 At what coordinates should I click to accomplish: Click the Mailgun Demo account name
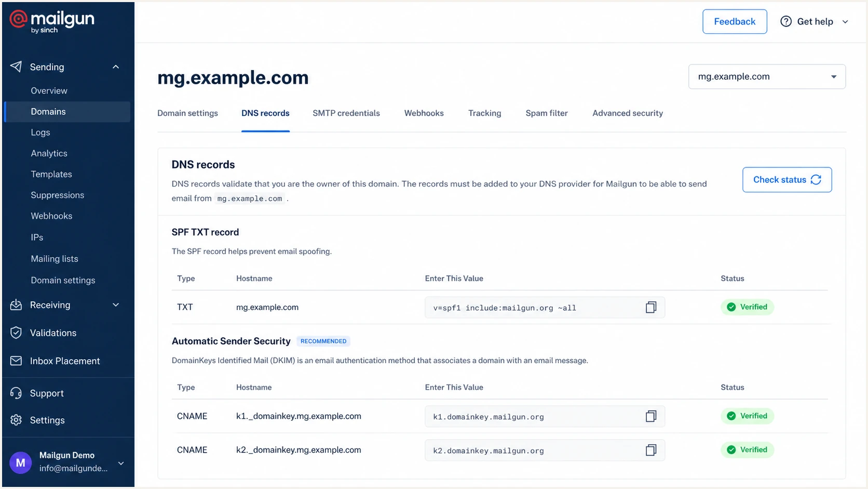click(67, 455)
